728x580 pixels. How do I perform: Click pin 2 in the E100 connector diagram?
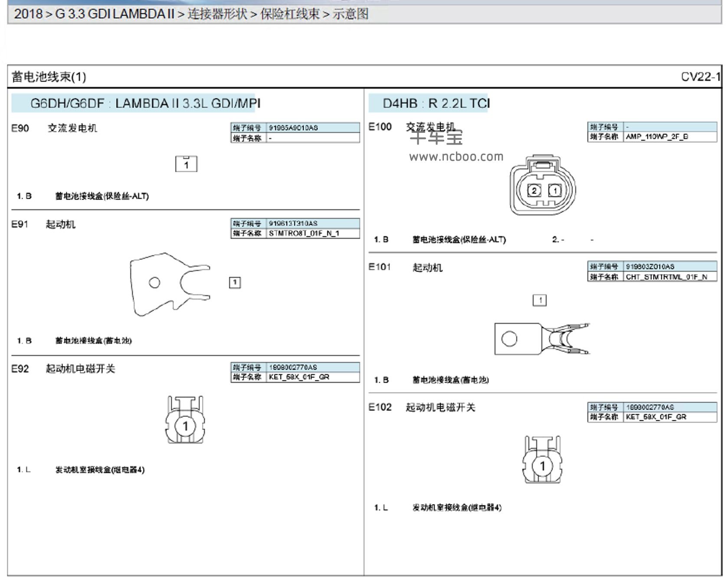tap(534, 190)
